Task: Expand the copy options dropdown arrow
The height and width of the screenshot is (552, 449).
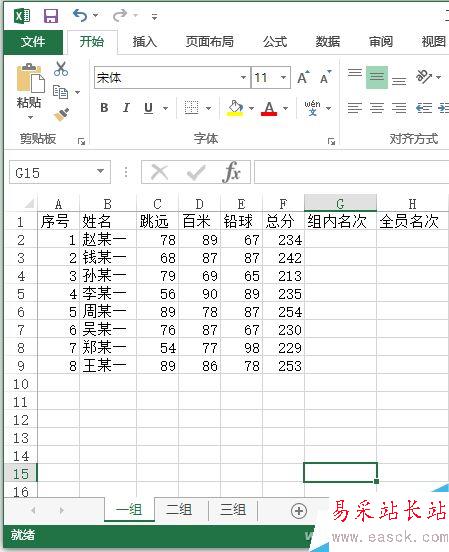Action: tap(77, 93)
